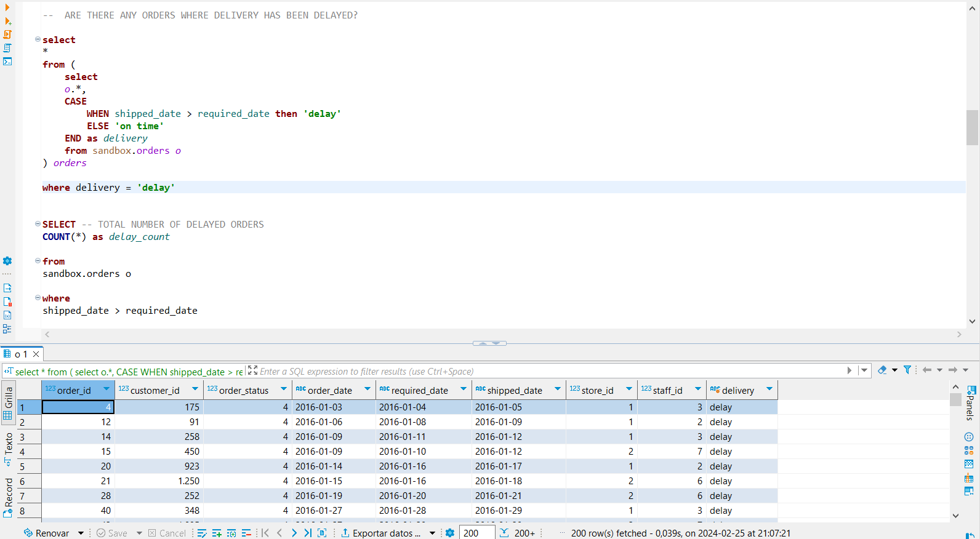Jump to the first row icon
980x539 pixels.
point(265,533)
